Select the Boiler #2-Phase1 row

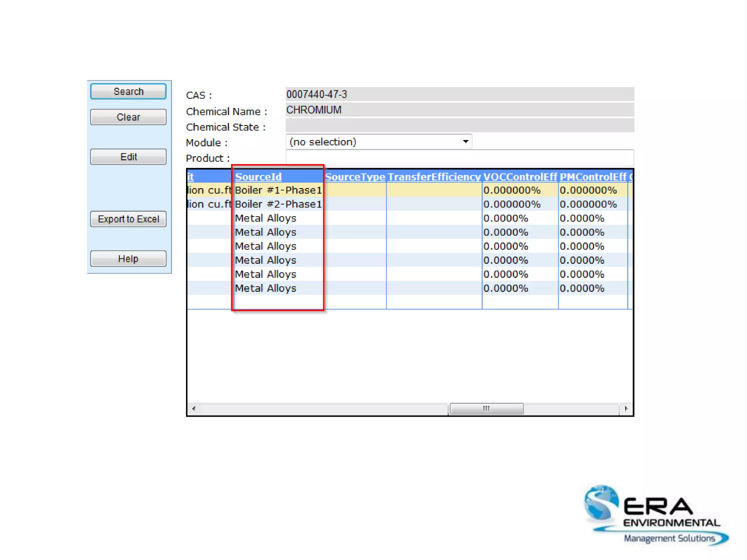tap(278, 204)
